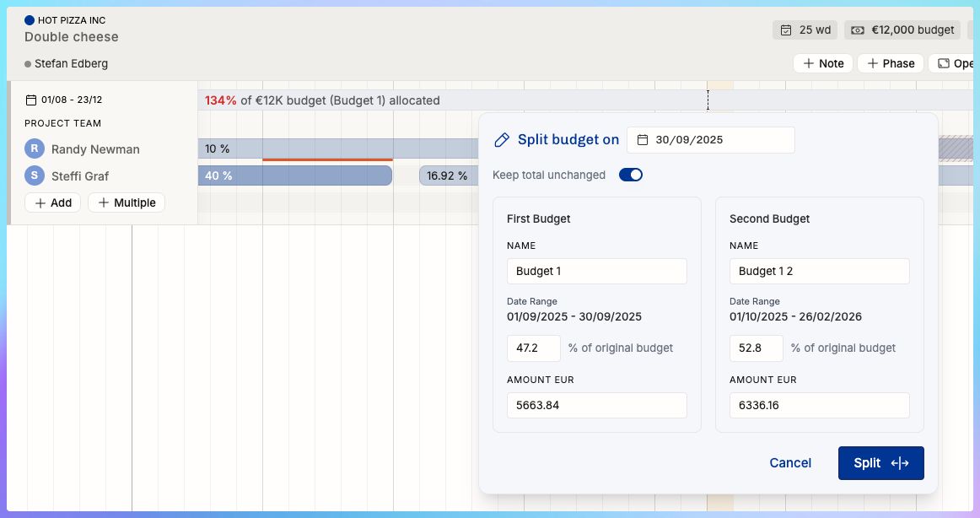Click the money icon beside €12,000 budget
Image resolution: width=980 pixels, height=518 pixels.
tap(858, 30)
